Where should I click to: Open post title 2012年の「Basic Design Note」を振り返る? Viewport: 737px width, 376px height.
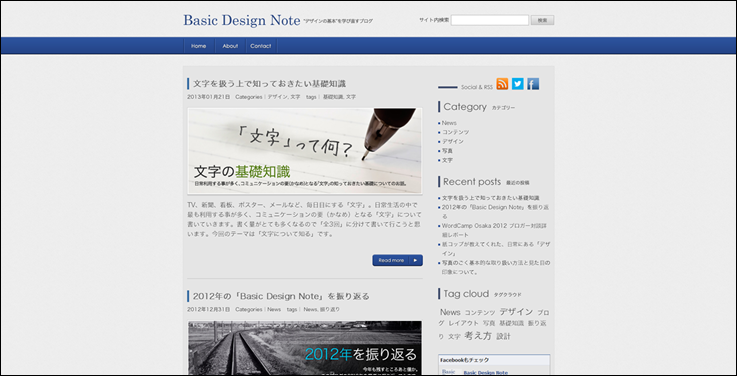click(x=281, y=296)
